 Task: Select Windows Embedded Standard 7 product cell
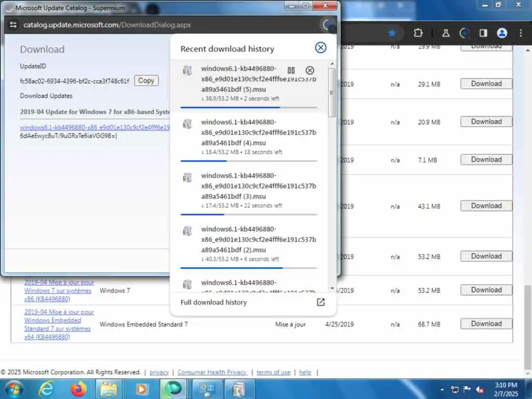tap(143, 324)
